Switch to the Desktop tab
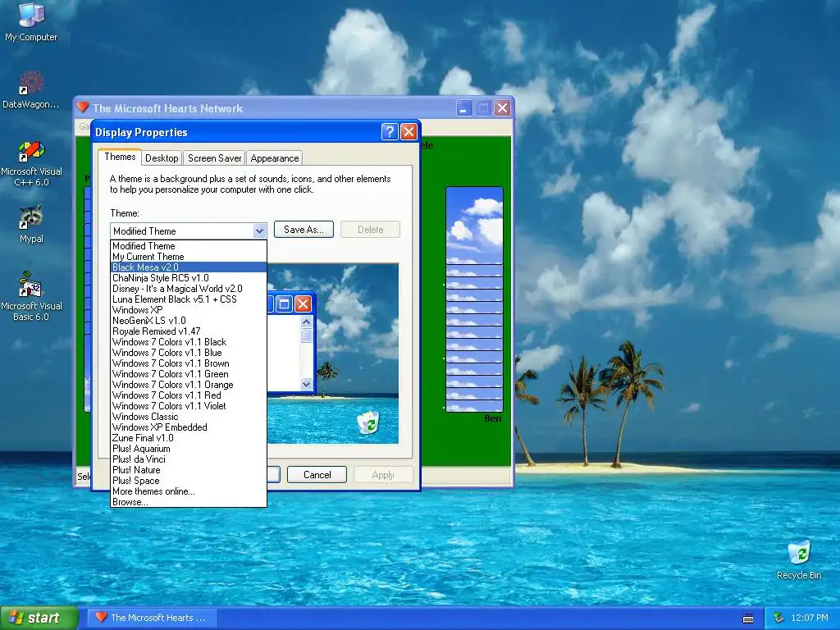This screenshot has width=840, height=630. tap(162, 158)
